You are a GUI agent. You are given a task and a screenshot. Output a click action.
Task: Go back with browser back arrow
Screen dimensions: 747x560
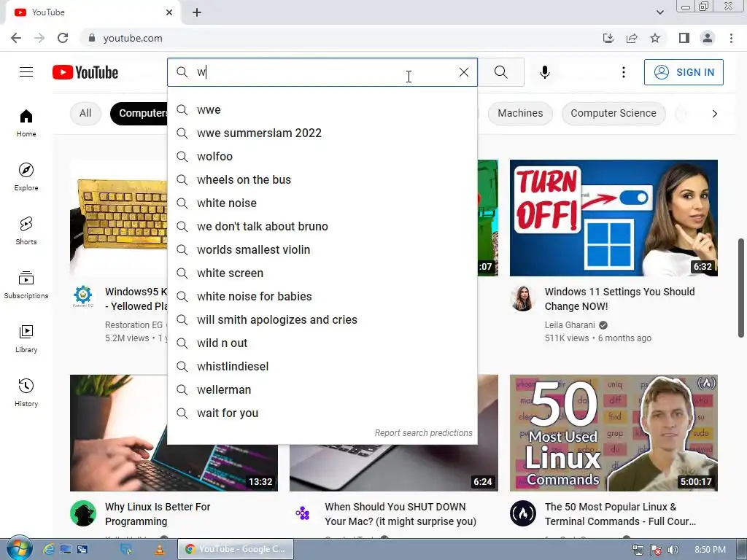[x=16, y=38]
